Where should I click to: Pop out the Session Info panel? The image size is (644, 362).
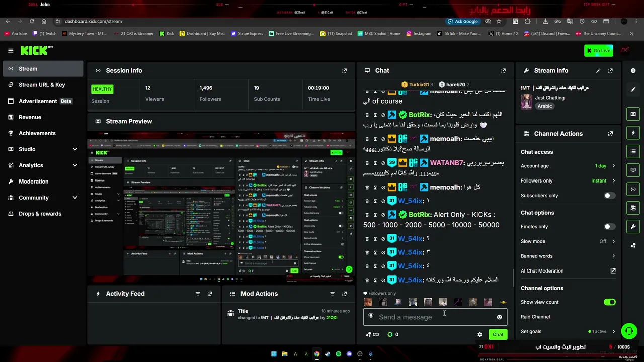(344, 71)
